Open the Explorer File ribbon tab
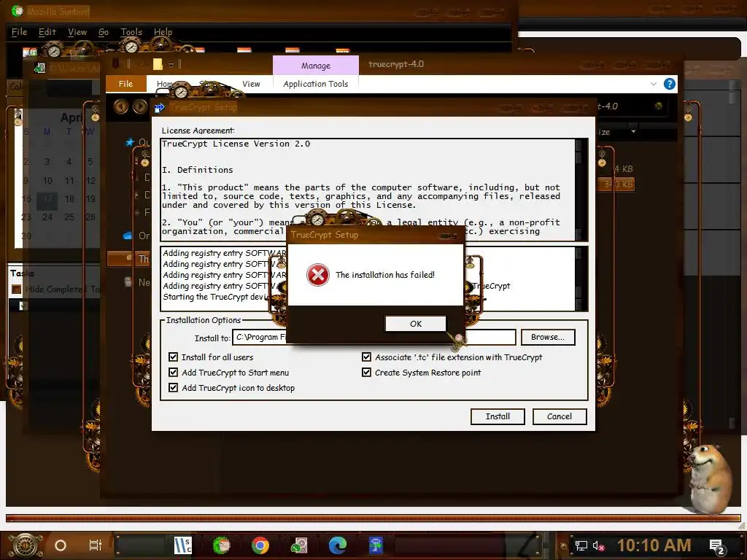 [125, 84]
